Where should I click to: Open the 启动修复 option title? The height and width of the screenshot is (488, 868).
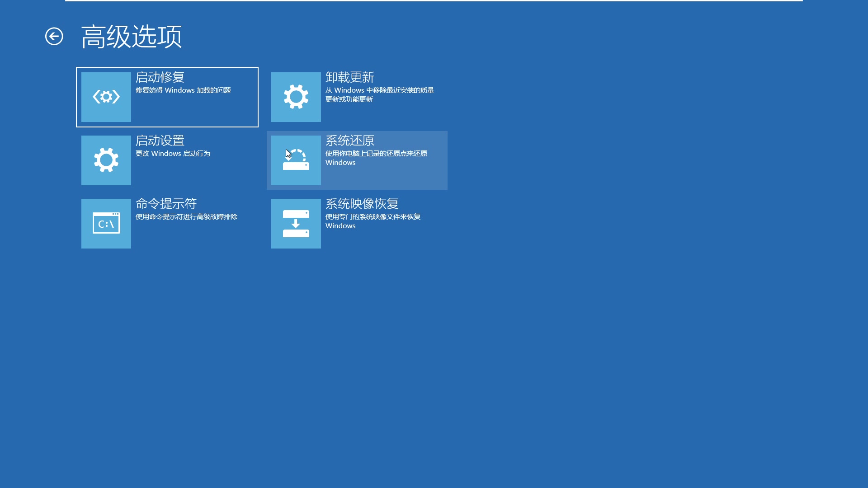click(160, 77)
